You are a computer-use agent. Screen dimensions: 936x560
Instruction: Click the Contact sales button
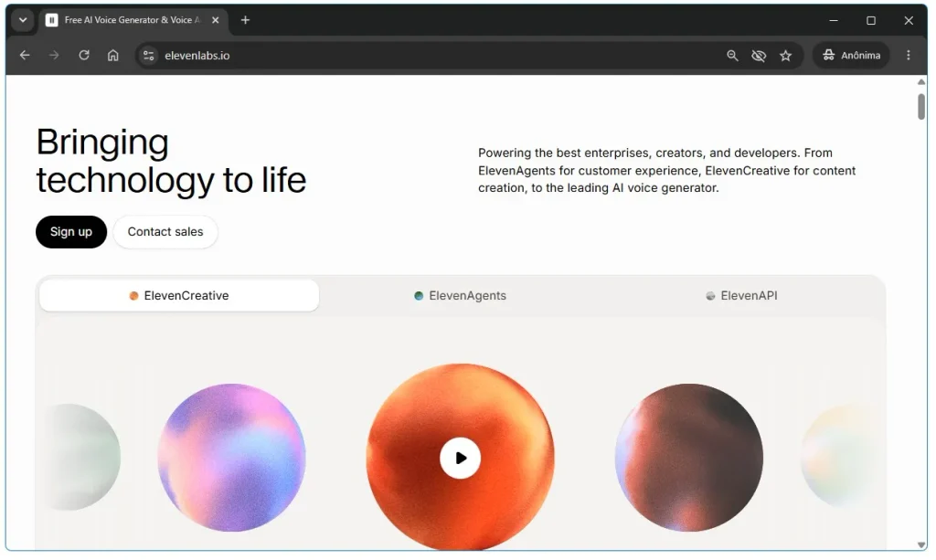165,232
